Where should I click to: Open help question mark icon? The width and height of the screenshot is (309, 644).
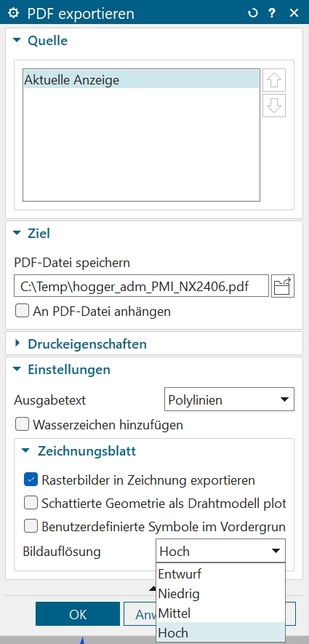272,13
